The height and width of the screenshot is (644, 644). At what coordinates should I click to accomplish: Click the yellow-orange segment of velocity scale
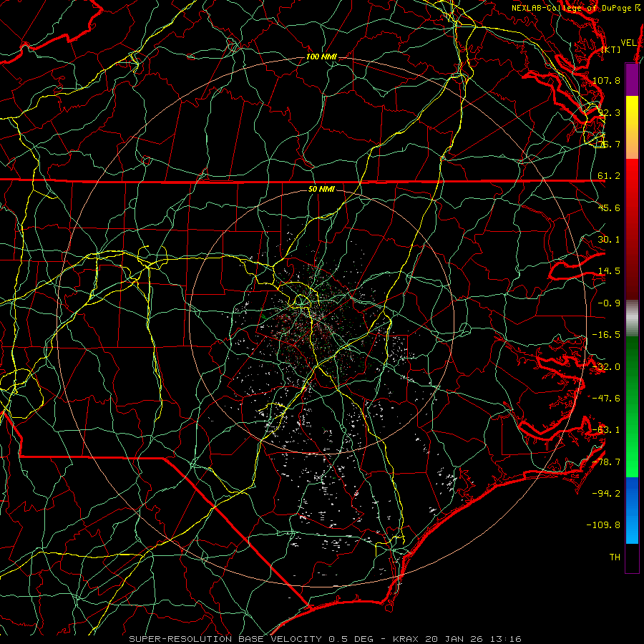click(632, 127)
